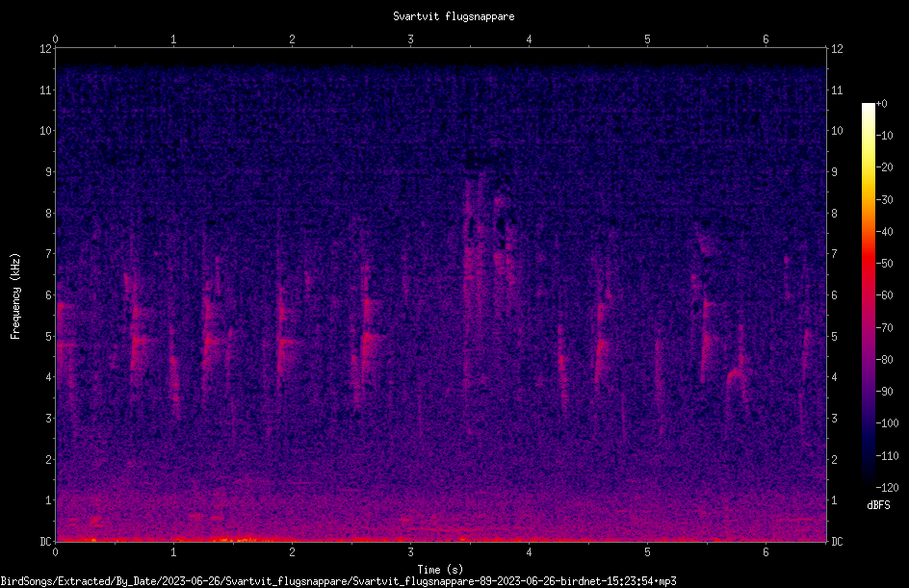Click '6' on the right frequency axis
Screen dimensions: 909x588
(834, 294)
